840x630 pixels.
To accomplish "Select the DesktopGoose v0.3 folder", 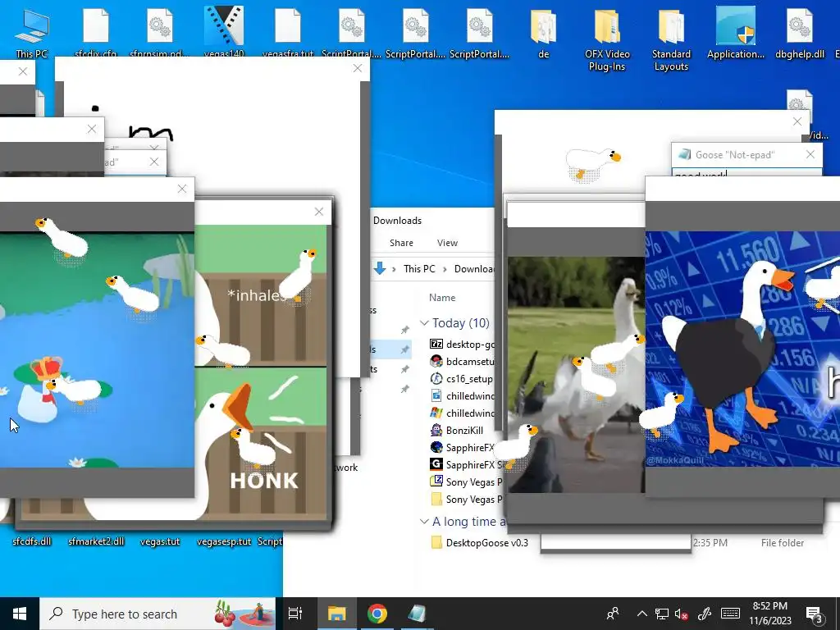I will tap(479, 543).
